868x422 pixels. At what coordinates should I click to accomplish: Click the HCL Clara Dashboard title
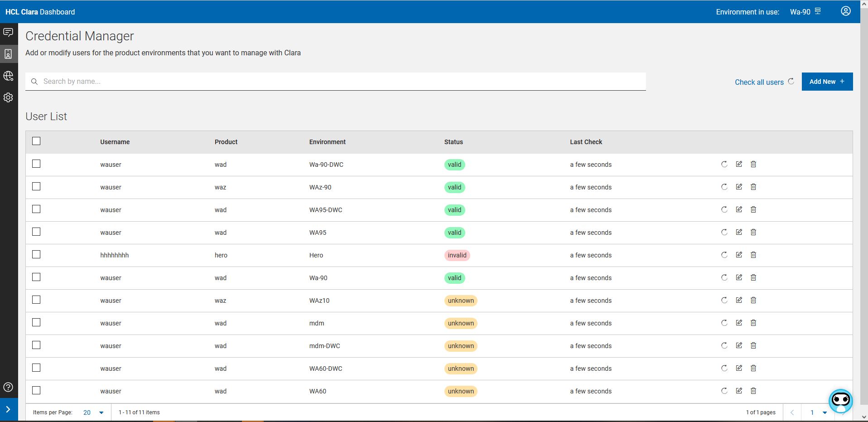pos(40,12)
